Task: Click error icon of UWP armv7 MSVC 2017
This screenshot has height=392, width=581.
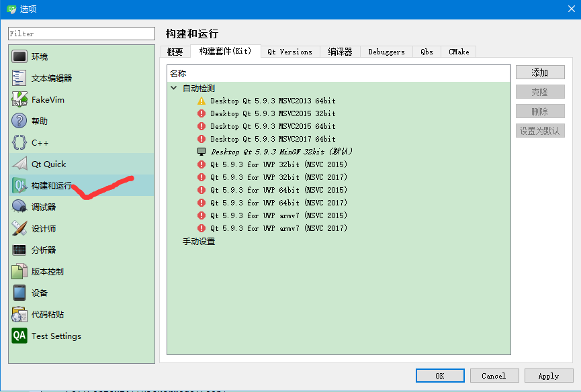Action: click(202, 228)
